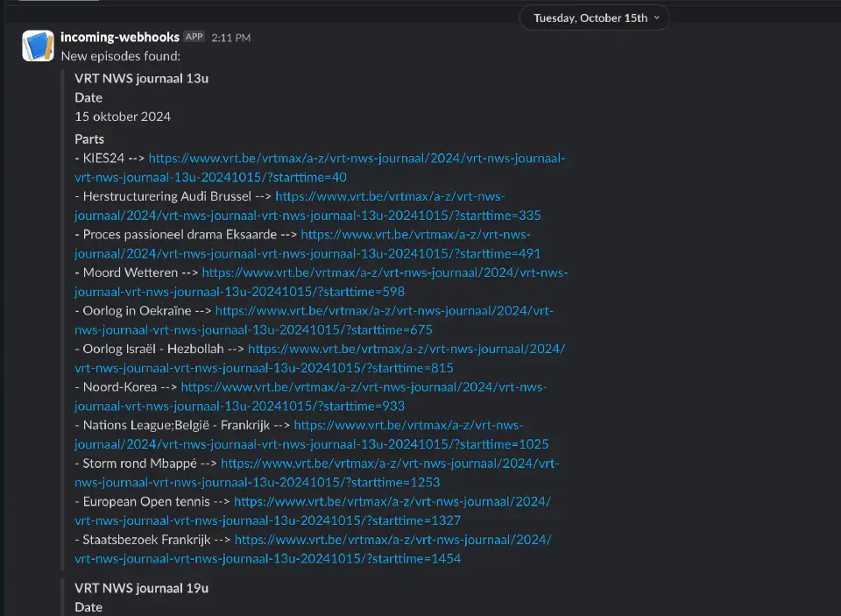The image size is (841, 616).
Task: Open the Nations League België - Frankrijk link
Action: pyautogui.click(x=312, y=434)
